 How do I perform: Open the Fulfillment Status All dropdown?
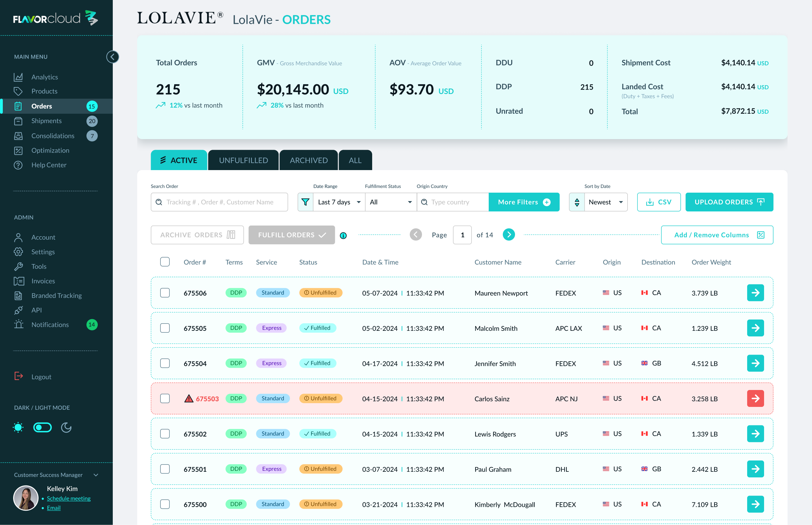click(391, 202)
